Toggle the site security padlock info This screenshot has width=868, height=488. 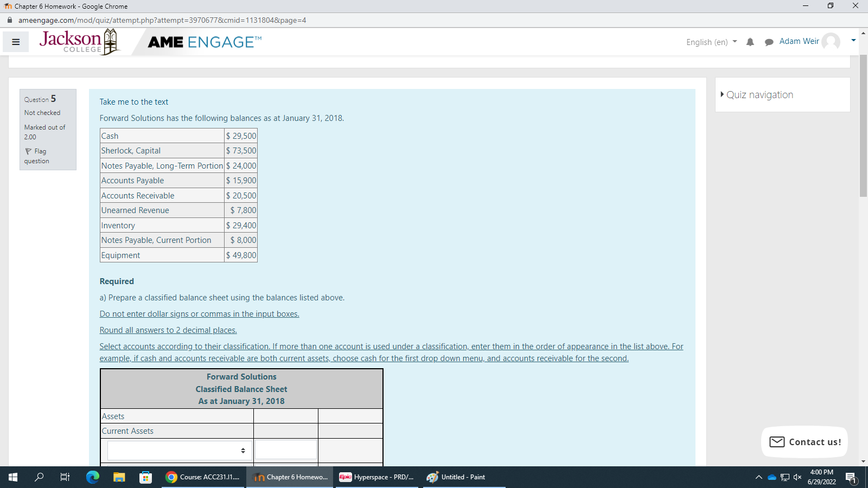point(9,20)
